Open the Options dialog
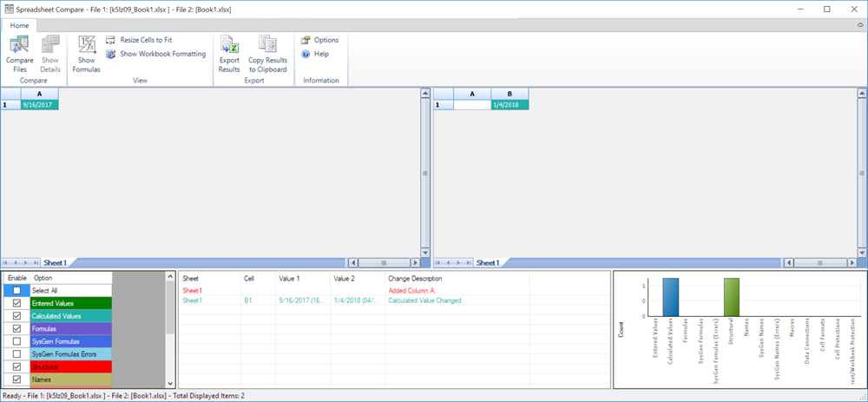Screen dimensions: 868x402 (x=320, y=40)
